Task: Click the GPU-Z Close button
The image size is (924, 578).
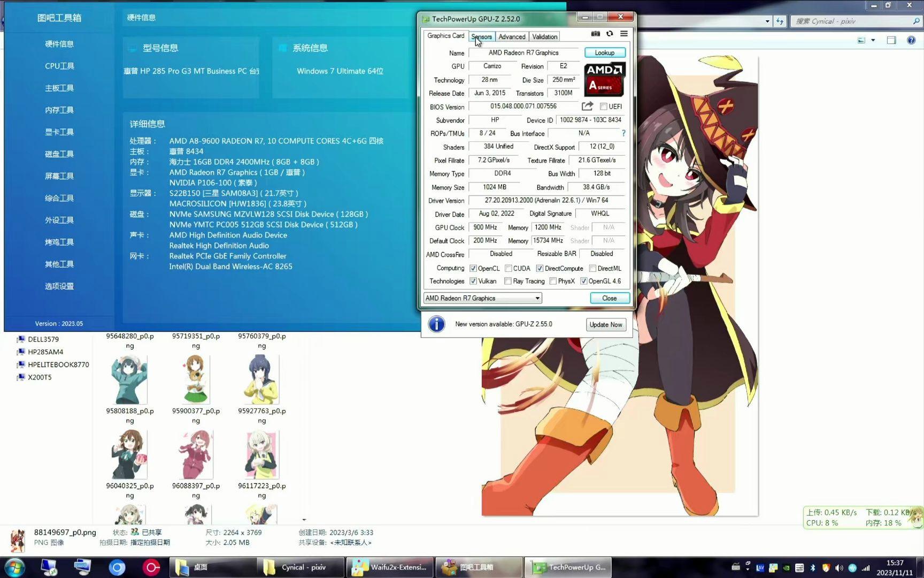Action: pos(610,298)
